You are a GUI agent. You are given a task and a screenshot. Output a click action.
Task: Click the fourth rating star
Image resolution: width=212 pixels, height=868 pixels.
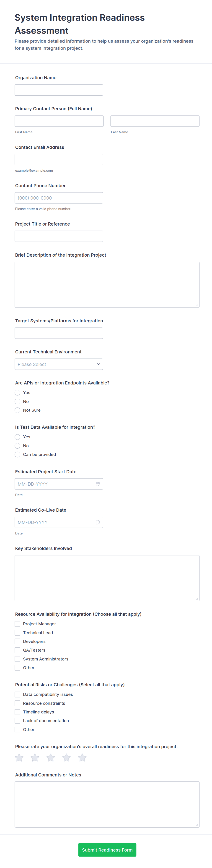pyautogui.click(x=67, y=758)
